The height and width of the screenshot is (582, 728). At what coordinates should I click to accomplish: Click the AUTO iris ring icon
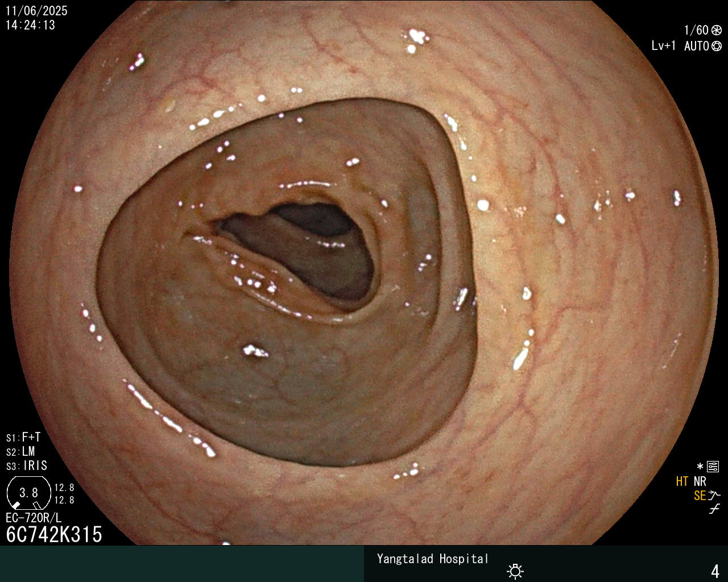pos(717,46)
